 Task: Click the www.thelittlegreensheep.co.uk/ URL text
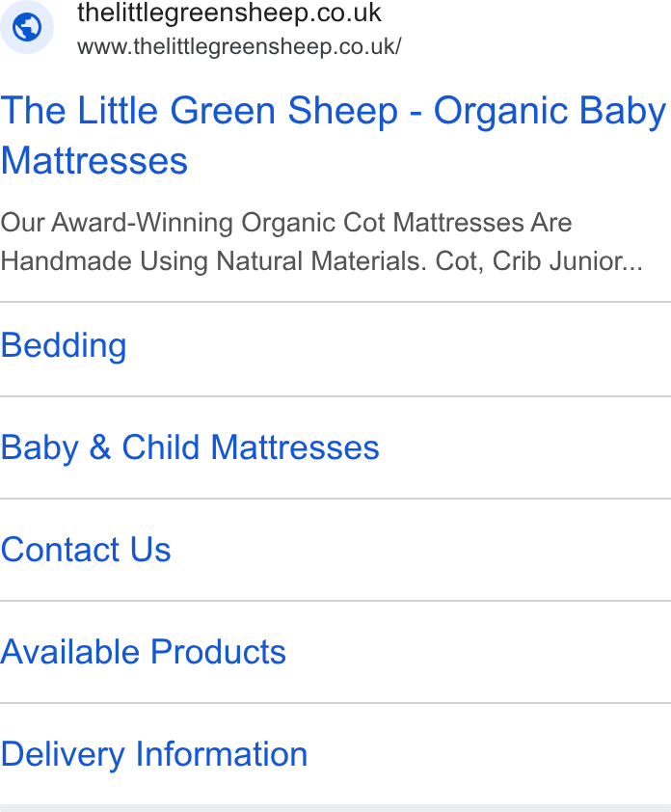tap(239, 46)
